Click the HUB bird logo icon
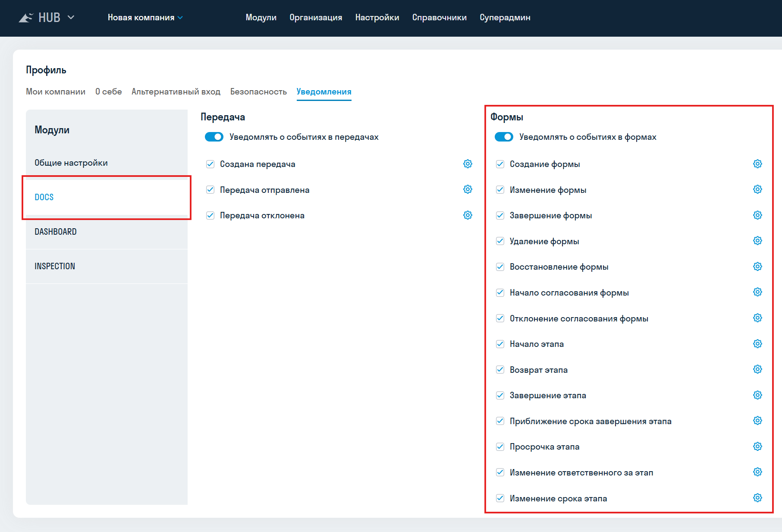The width and height of the screenshot is (782, 532). (26, 18)
